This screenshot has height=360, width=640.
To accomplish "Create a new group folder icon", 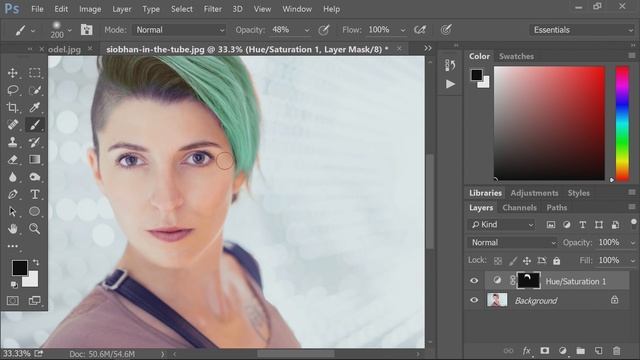I will click(x=580, y=351).
